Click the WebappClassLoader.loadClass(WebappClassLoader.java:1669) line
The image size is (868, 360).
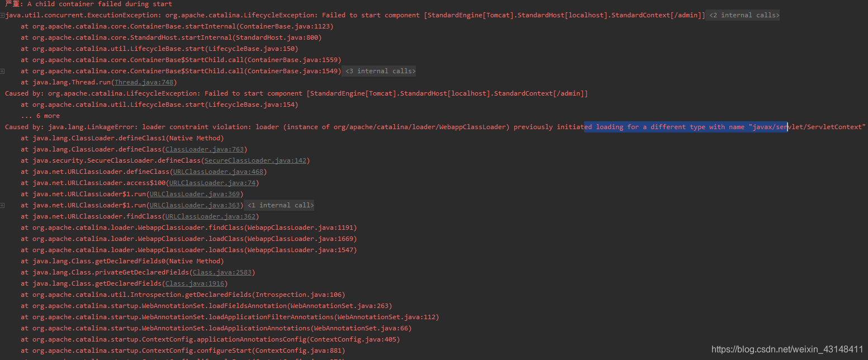click(x=189, y=239)
